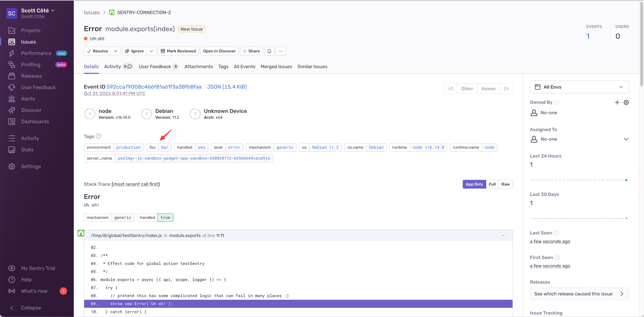Collapse the index.js stack frame
644x317 pixels.
tap(503, 235)
